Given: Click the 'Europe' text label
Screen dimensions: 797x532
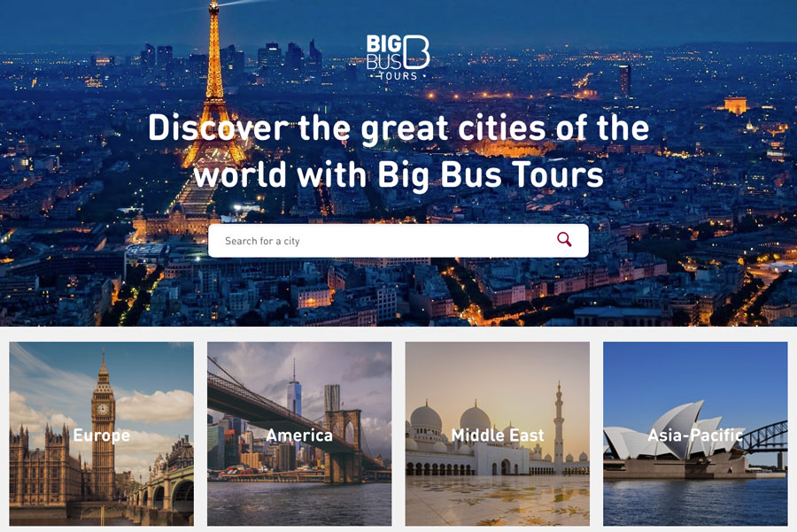Looking at the screenshot, I should (x=102, y=436).
